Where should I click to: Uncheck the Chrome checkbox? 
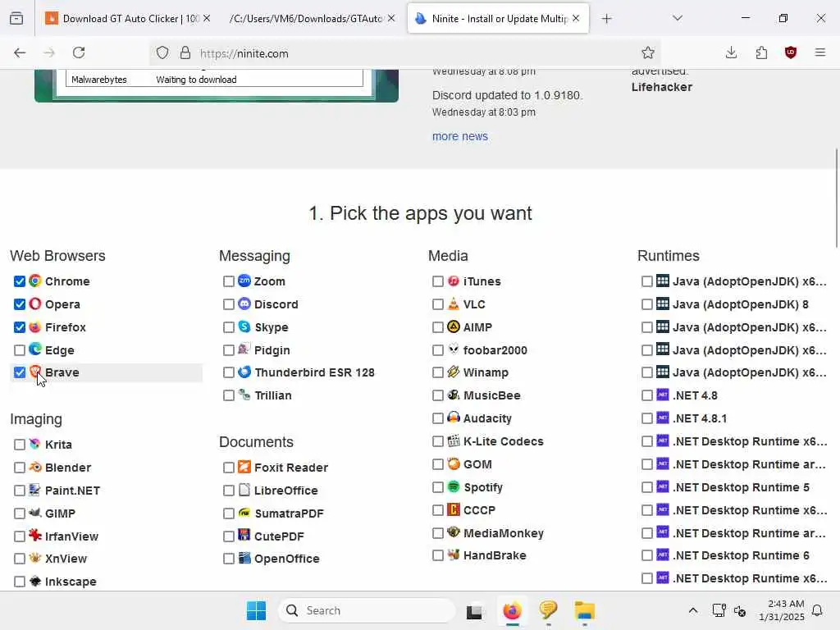(x=20, y=281)
